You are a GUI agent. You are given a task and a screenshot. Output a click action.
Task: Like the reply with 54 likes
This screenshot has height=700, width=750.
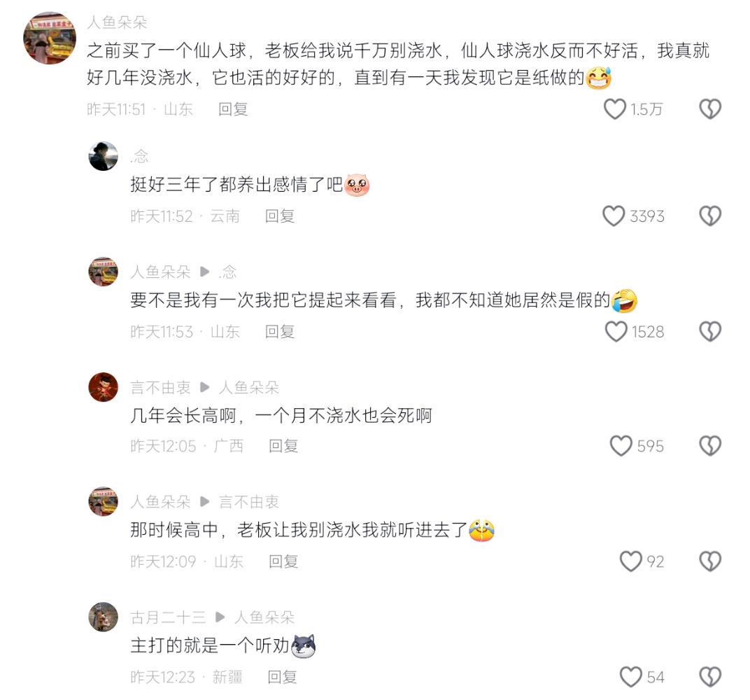630,677
